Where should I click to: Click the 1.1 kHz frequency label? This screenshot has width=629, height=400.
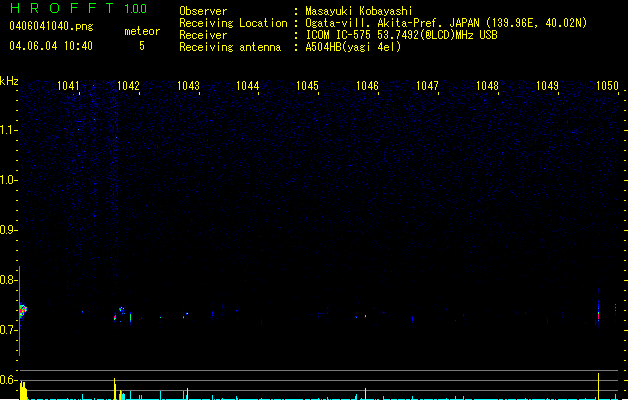tap(8, 130)
